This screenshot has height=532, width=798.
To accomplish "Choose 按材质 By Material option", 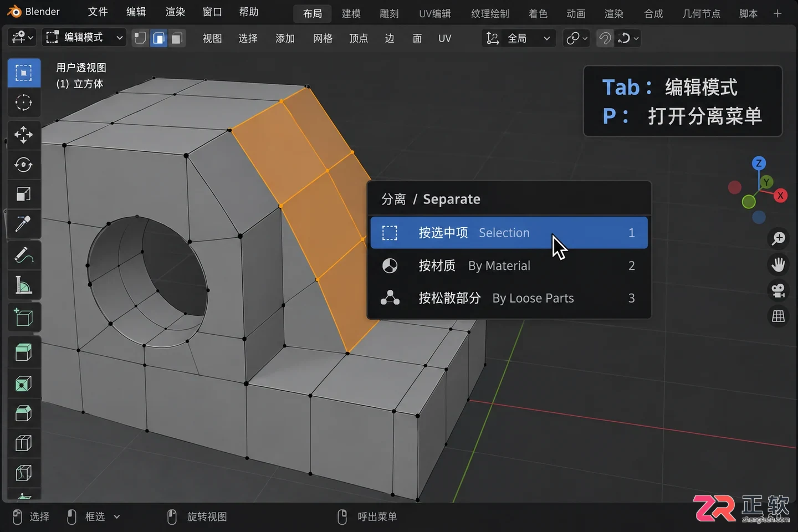I will [x=509, y=266].
